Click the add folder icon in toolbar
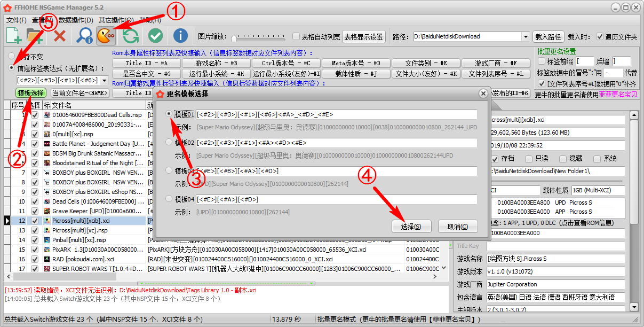 tap(35, 36)
